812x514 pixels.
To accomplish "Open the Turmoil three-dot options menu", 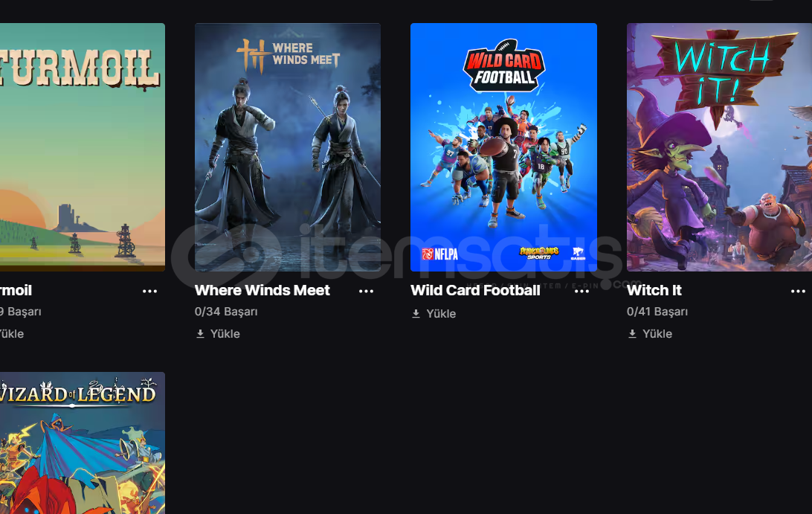I will (149, 291).
